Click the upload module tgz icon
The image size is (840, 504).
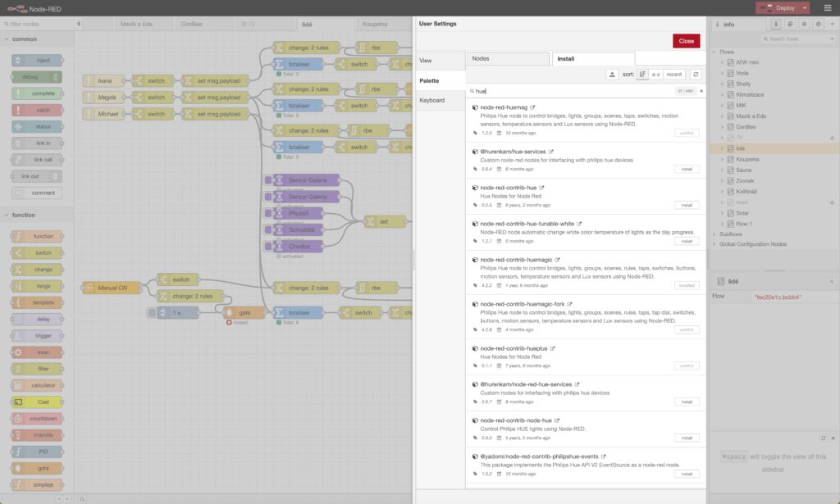point(612,75)
